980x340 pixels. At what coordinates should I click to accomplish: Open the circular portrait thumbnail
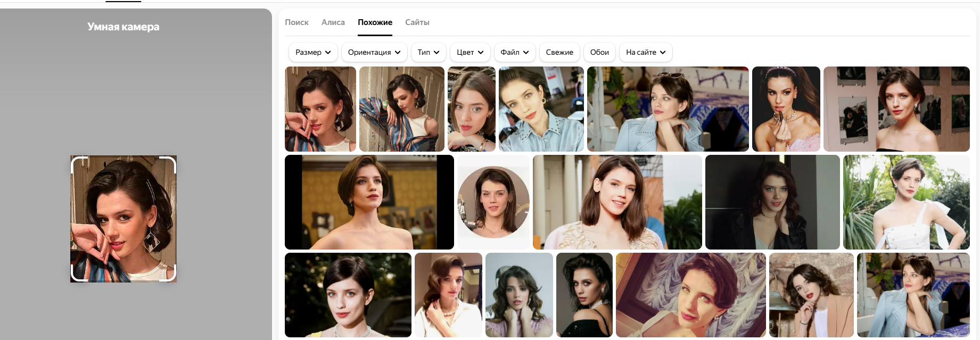[x=493, y=202]
